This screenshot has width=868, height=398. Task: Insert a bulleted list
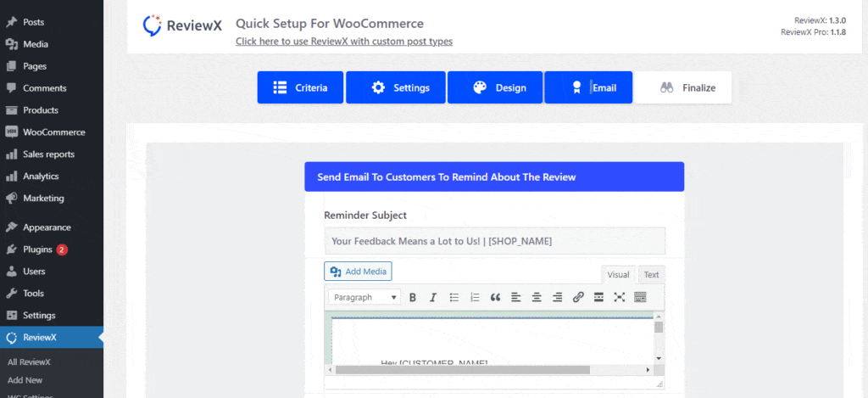coord(454,298)
